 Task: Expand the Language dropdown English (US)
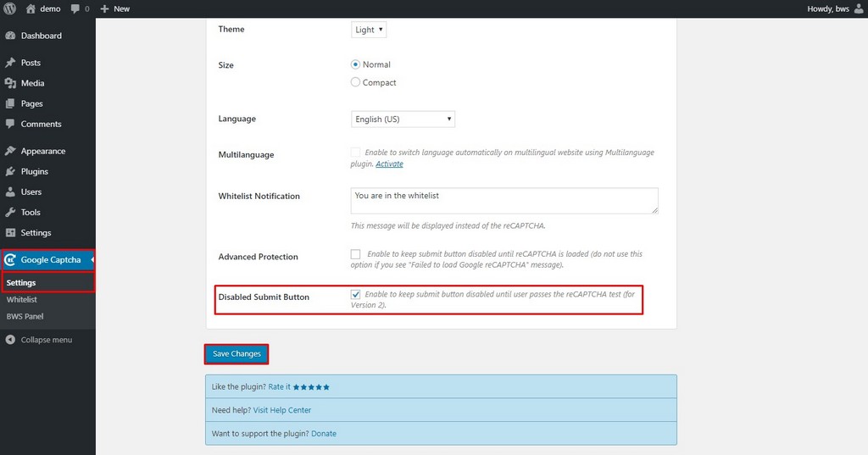(x=403, y=119)
